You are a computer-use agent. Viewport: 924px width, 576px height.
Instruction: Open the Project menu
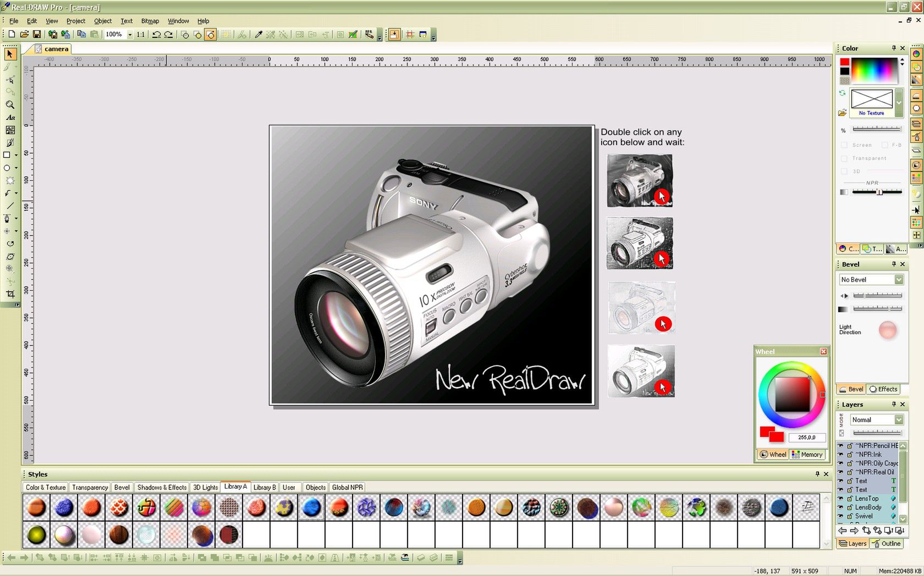point(75,21)
